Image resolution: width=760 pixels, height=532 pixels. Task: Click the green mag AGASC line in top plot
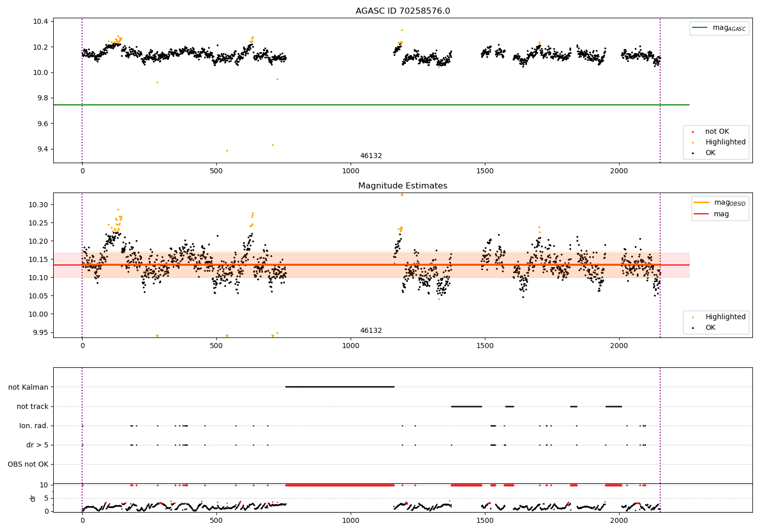click(x=371, y=105)
